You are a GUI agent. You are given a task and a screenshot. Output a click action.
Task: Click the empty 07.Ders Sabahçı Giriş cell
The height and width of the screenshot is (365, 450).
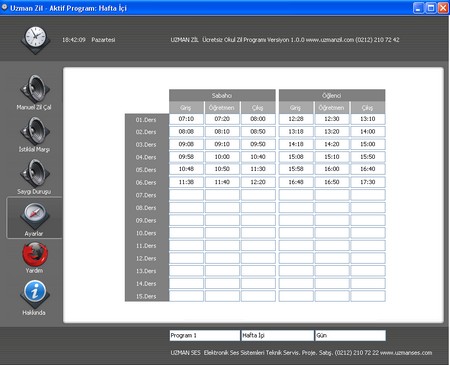(x=186, y=195)
